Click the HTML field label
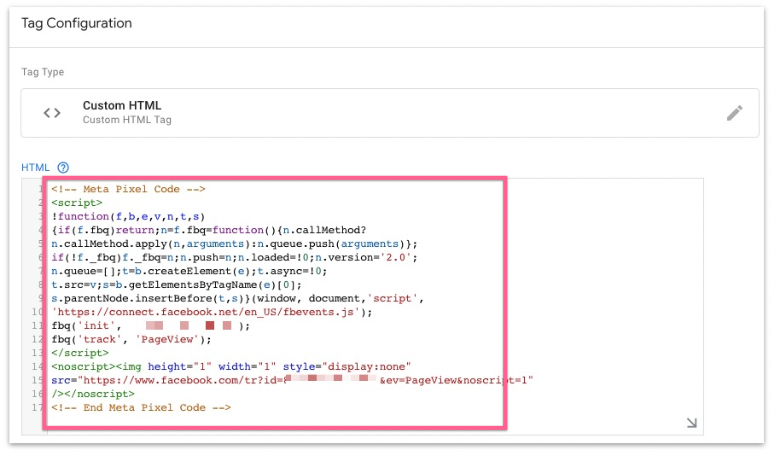Viewport: 776px width, 453px height. (x=35, y=167)
